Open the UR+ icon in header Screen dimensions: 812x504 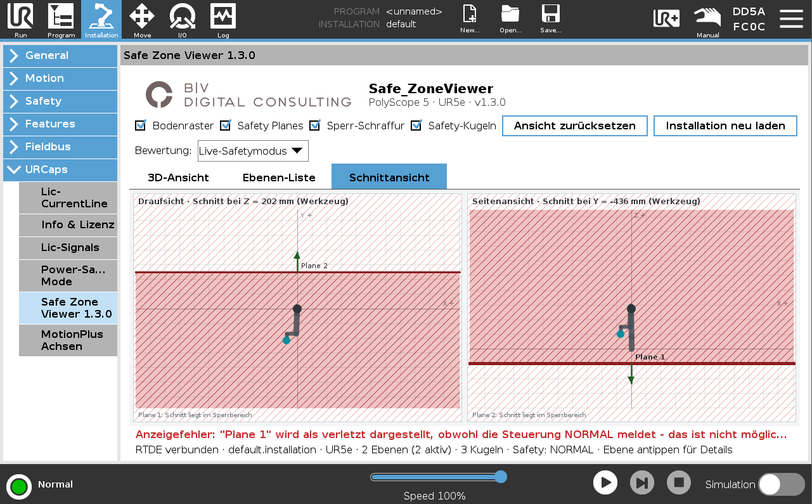pyautogui.click(x=667, y=18)
